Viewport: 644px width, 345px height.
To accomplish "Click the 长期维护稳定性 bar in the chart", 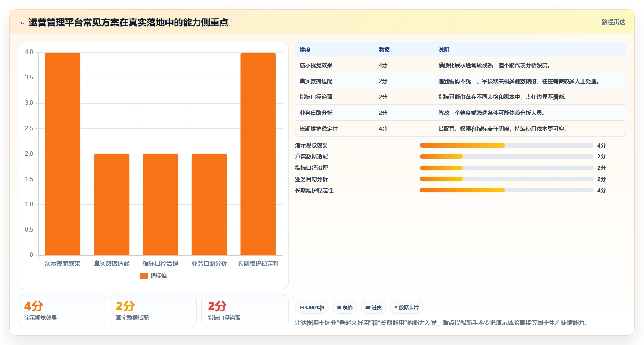I will tap(258, 154).
